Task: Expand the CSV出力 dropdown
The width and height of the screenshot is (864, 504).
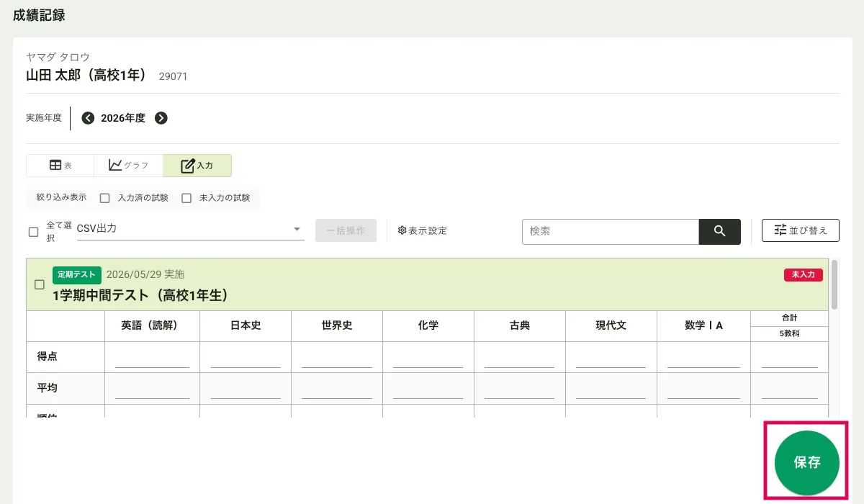Action: 190,230
